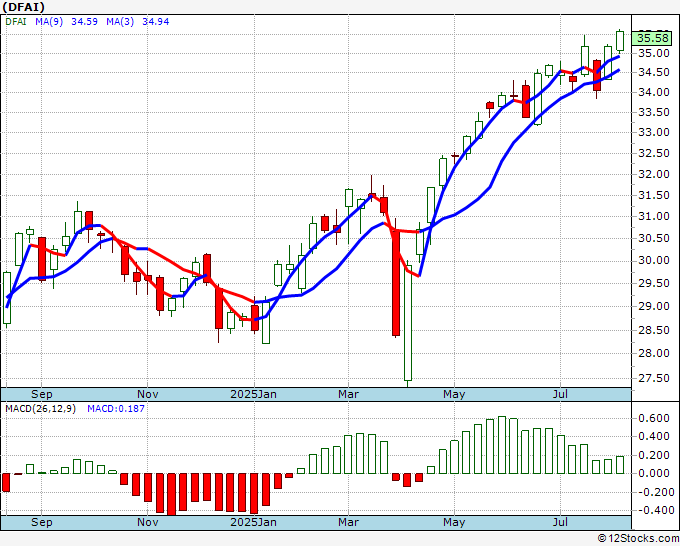Click the 31.00 price axis label
Viewport: 680px width, 546px height.
point(654,216)
